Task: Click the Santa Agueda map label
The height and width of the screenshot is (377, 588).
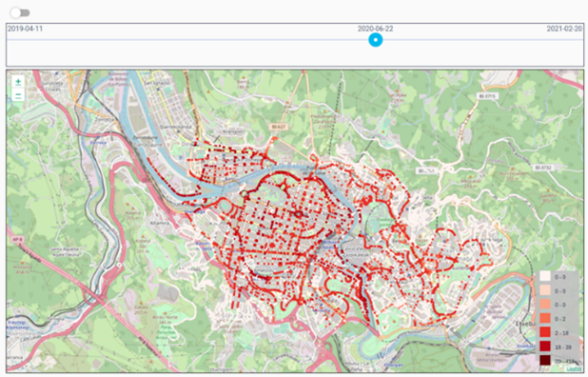Action: 65,249
